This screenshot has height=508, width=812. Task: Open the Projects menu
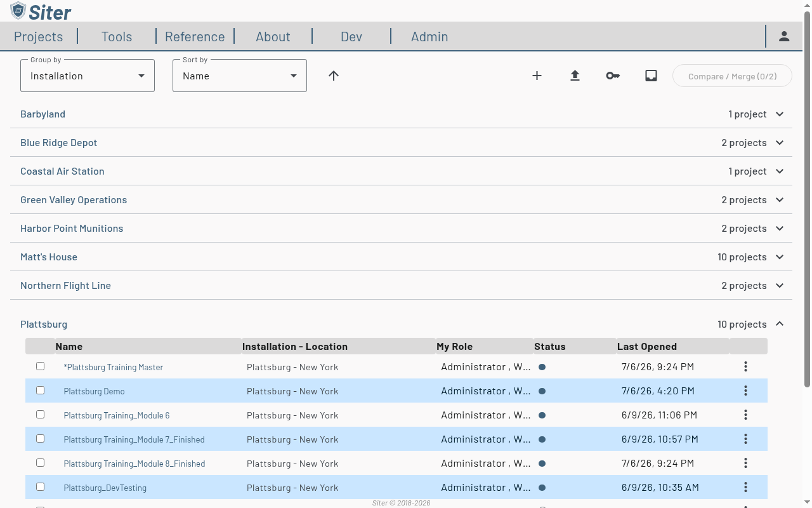tap(38, 36)
